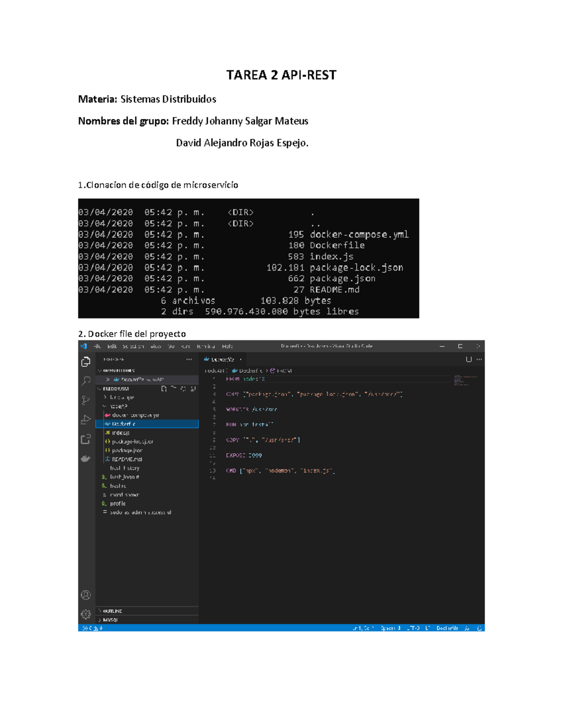The width and height of the screenshot is (563, 728).
Task: Open the Accounts icon in activity bar
Action: [x=86, y=595]
